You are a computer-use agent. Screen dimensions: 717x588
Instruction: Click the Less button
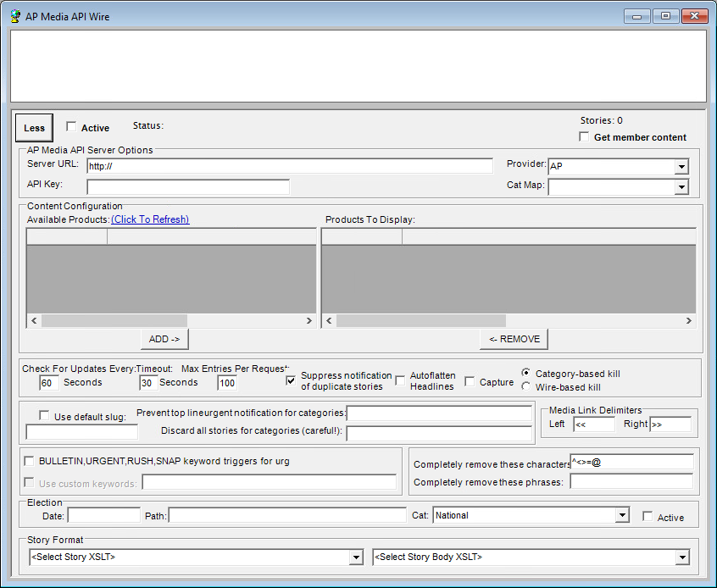tap(34, 128)
